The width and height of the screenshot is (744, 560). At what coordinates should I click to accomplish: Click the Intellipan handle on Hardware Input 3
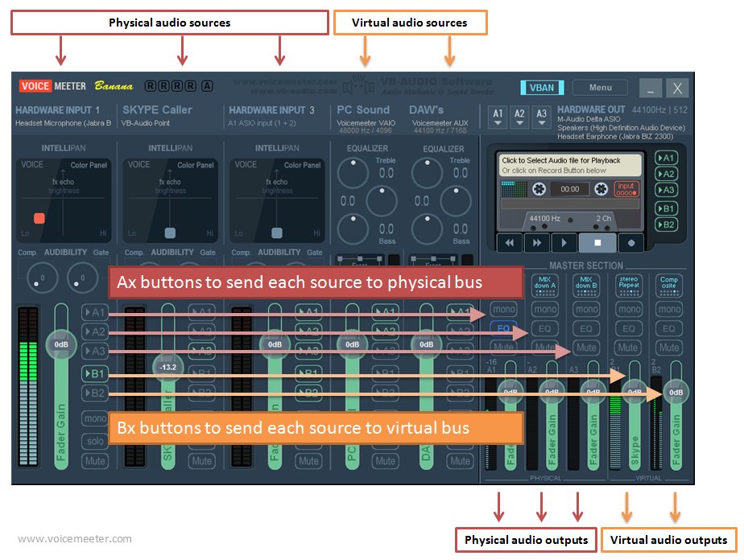[277, 233]
